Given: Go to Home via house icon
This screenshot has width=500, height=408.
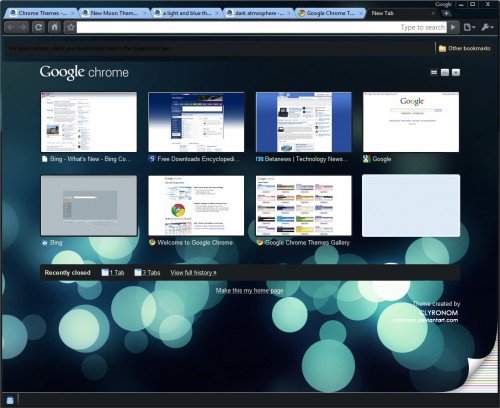Looking at the screenshot, I should pyautogui.click(x=54, y=27).
